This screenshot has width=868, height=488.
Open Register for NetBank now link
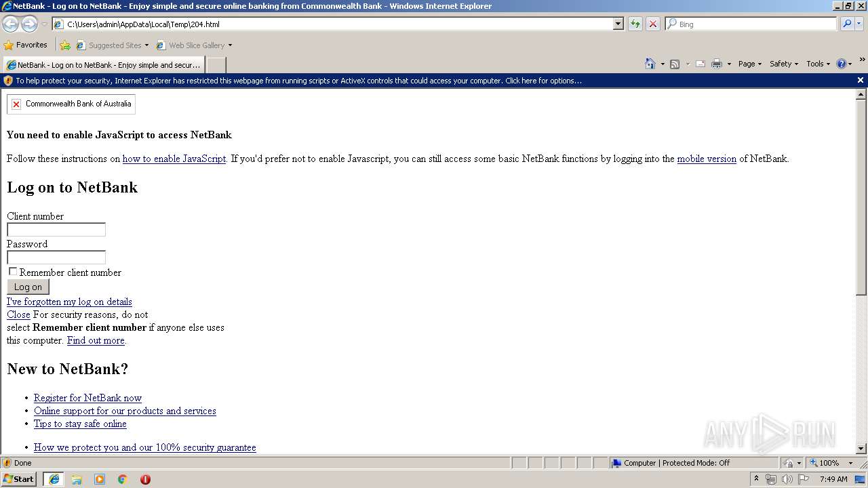click(87, 398)
